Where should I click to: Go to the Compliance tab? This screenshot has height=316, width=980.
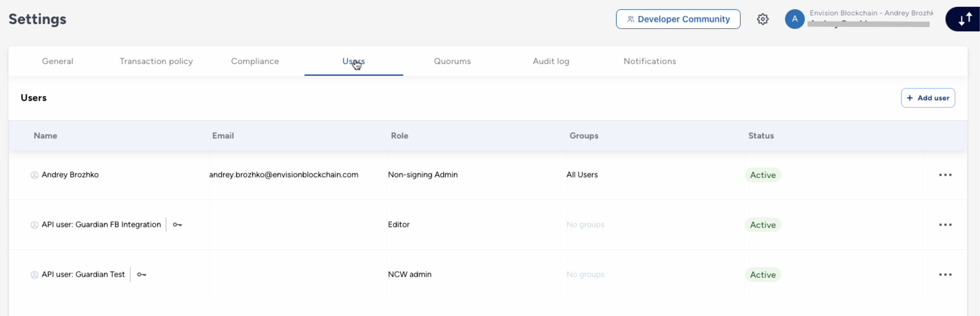click(255, 61)
